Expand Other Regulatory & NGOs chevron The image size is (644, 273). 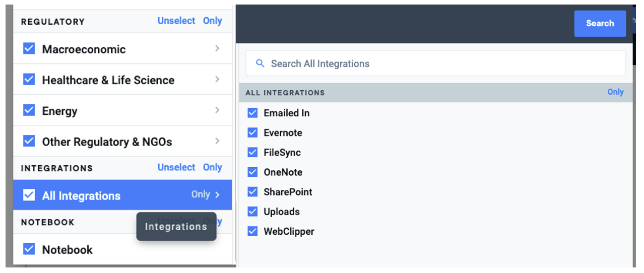(x=217, y=141)
